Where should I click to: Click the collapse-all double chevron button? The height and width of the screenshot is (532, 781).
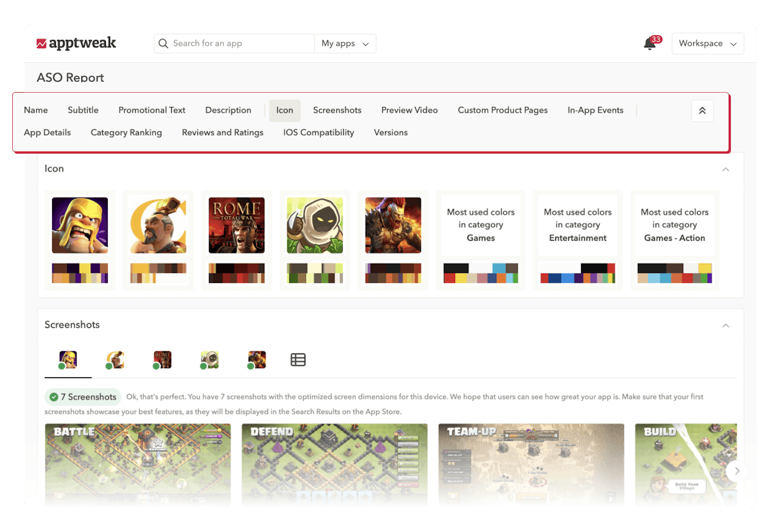point(702,111)
